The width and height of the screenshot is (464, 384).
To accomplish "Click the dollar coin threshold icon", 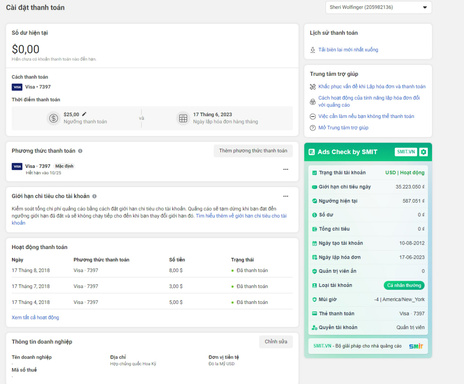I will [53, 118].
